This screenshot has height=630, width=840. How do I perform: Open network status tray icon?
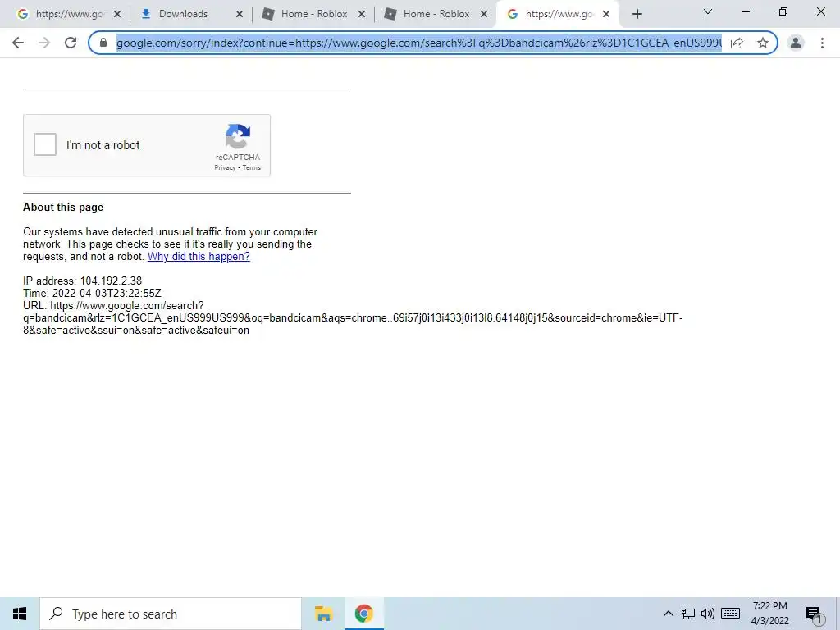tap(688, 614)
